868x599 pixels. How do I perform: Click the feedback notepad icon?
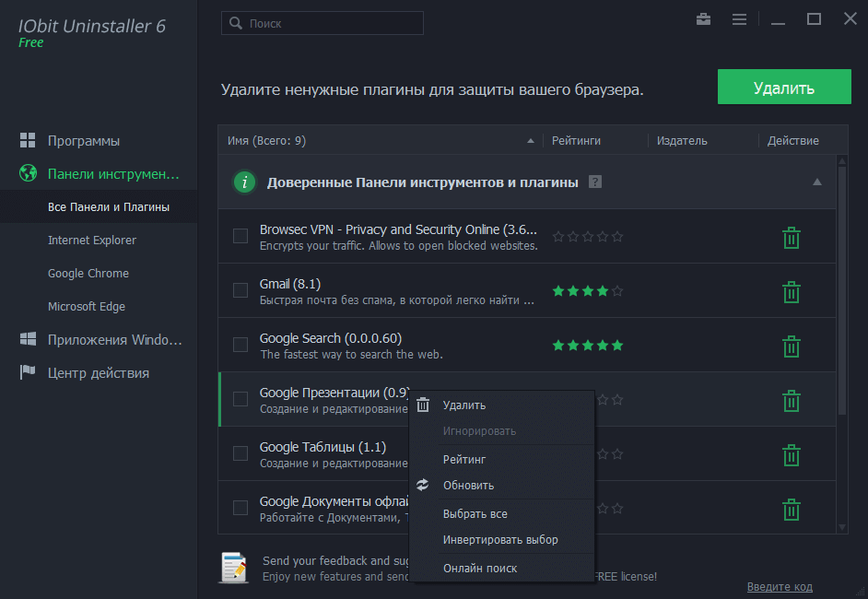point(234,568)
